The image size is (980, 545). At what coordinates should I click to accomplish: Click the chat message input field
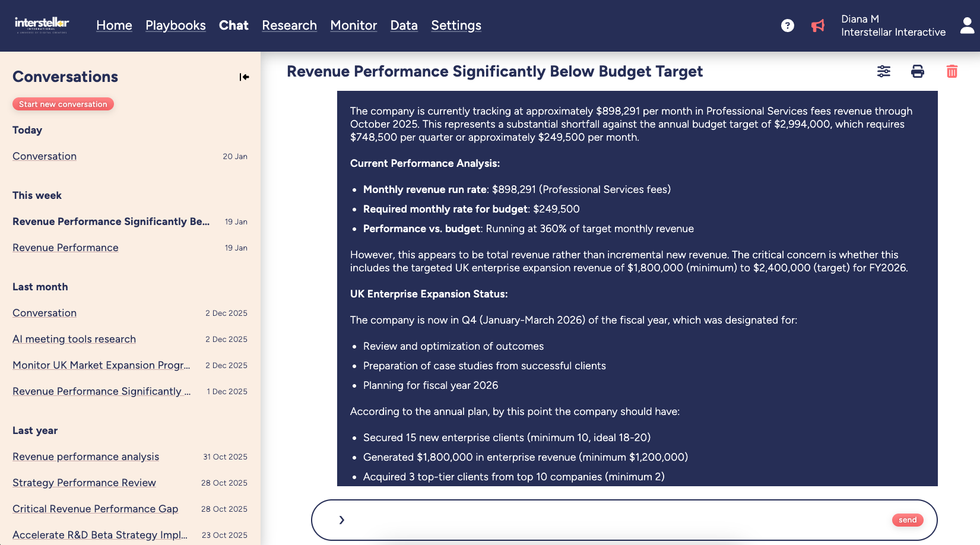click(617, 520)
